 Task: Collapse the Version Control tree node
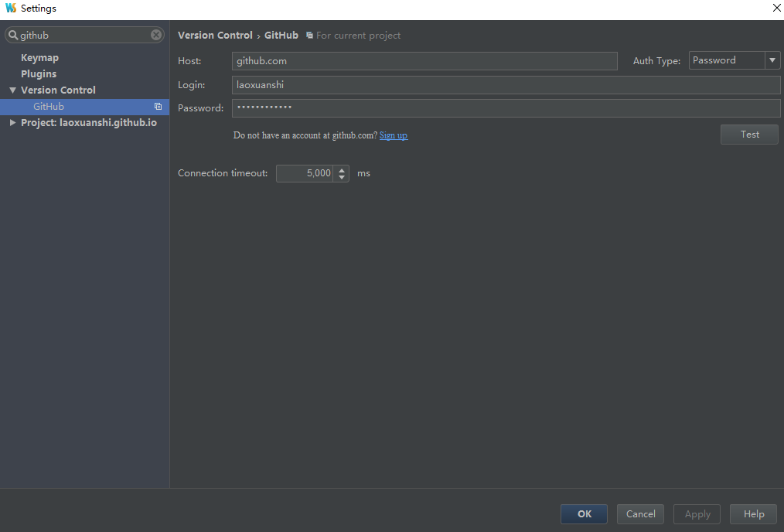click(x=12, y=90)
